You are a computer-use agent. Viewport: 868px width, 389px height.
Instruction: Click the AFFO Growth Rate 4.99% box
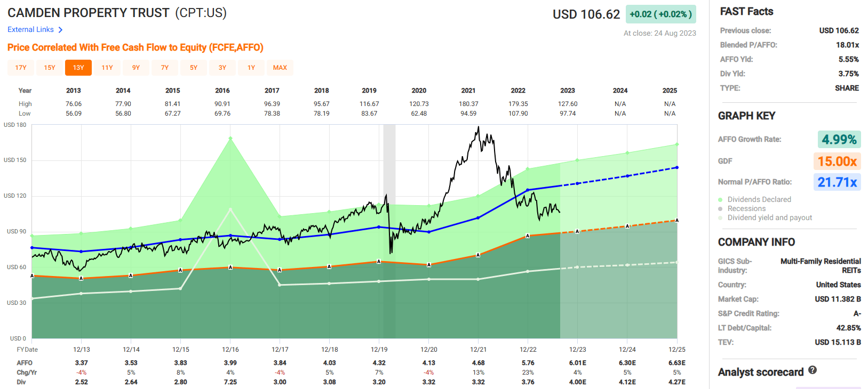pos(839,140)
